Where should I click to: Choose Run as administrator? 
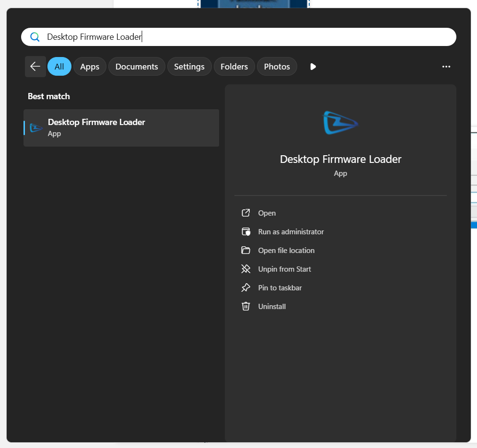291,232
